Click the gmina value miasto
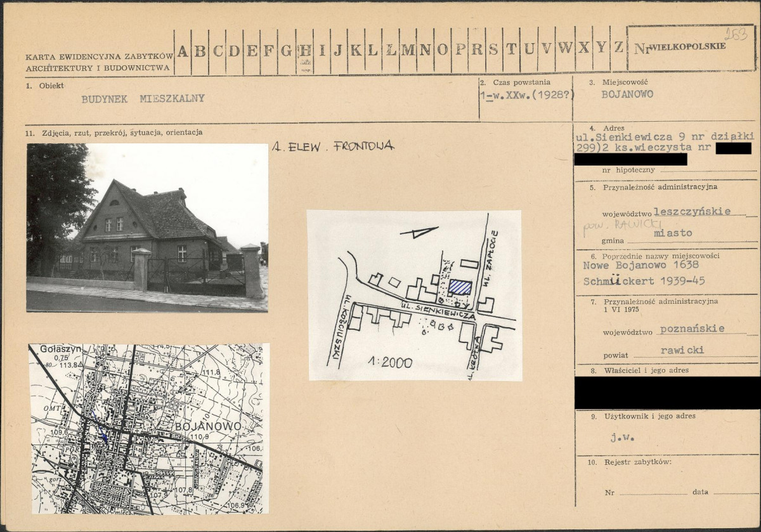 click(x=673, y=233)
